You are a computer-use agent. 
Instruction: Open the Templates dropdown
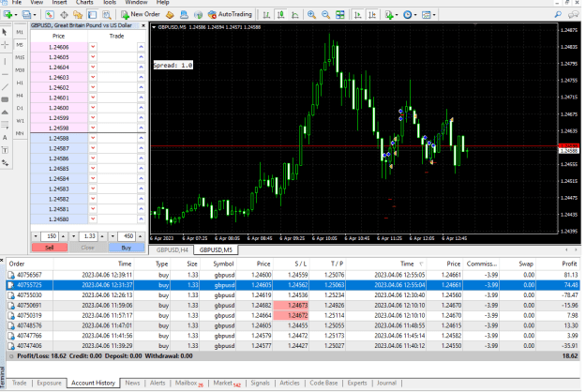tap(428, 15)
